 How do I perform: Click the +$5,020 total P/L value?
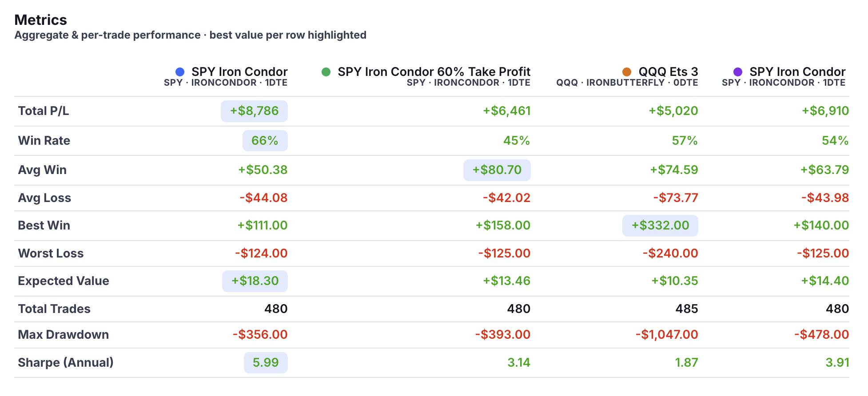(673, 111)
